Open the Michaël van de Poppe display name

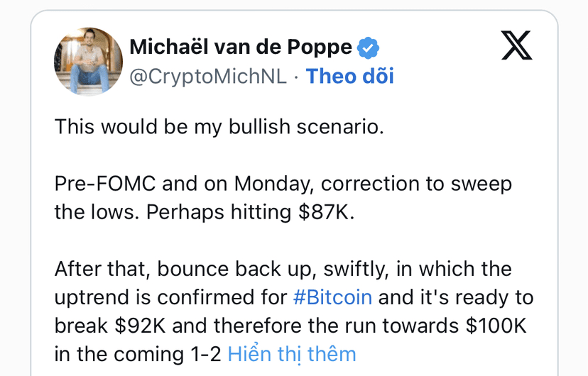pos(241,48)
